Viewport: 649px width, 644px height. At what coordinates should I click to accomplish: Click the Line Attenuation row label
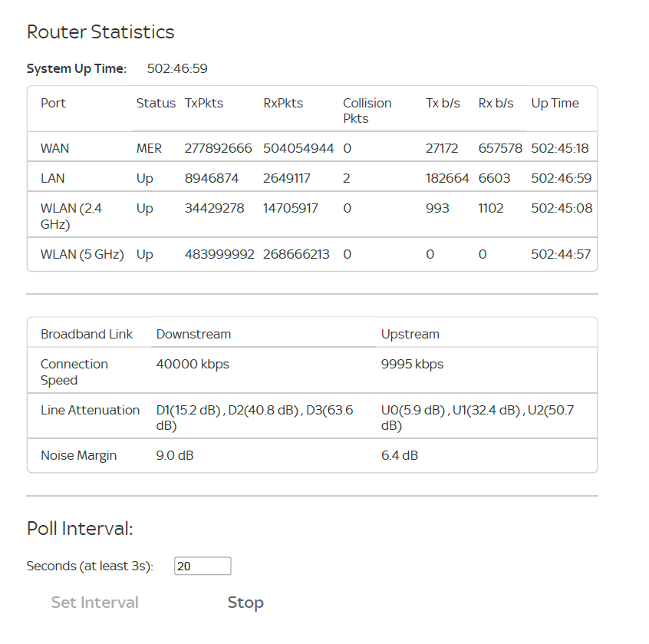(90, 410)
